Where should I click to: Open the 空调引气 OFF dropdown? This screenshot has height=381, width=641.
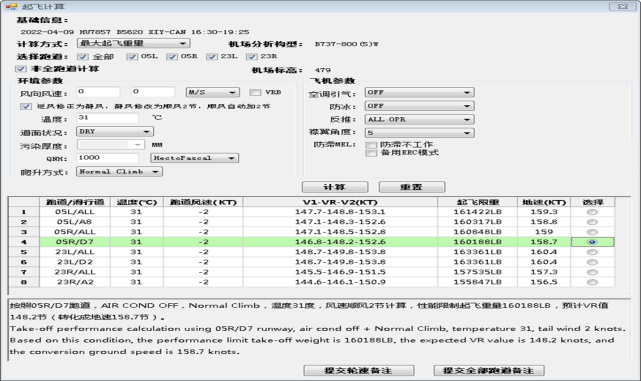(419, 93)
